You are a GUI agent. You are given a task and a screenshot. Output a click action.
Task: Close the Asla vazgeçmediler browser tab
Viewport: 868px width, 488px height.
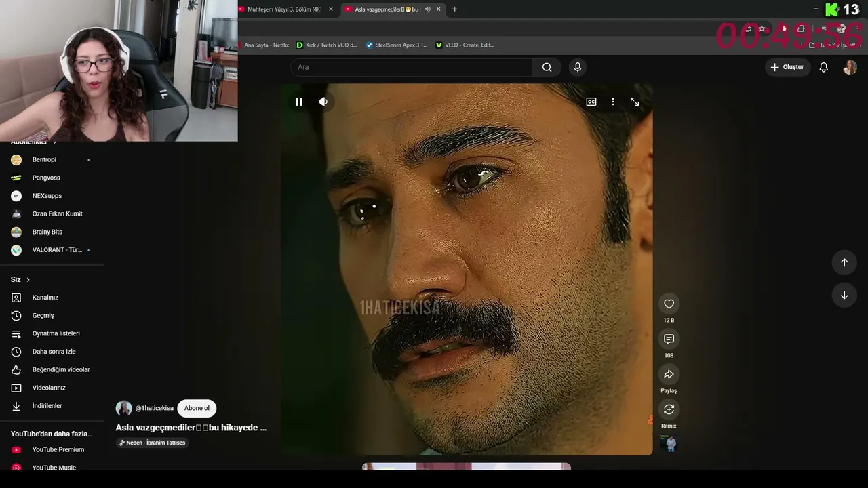(438, 9)
